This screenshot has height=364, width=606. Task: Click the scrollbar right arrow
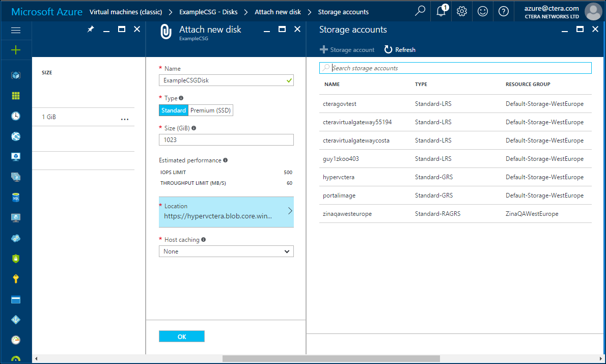601,358
